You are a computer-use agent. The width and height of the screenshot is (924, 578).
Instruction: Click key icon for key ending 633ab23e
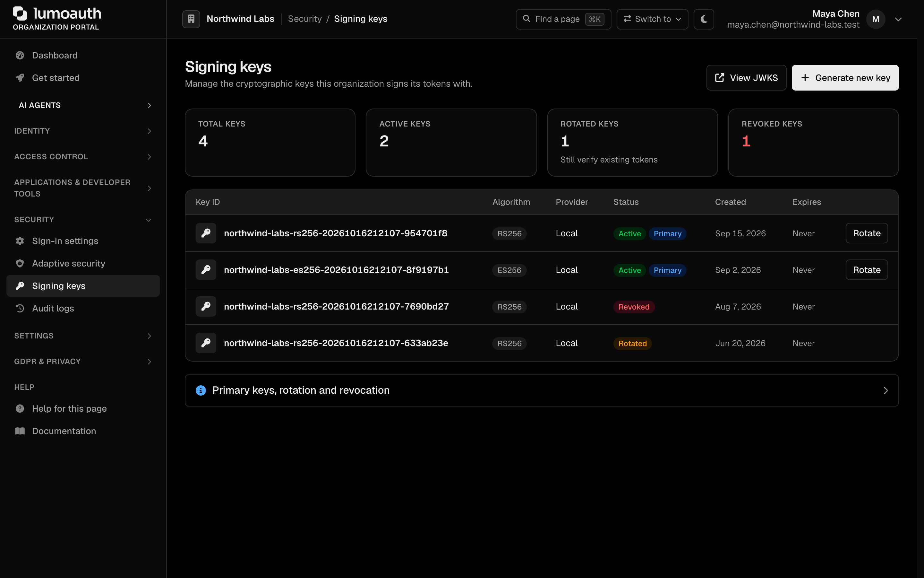(206, 343)
